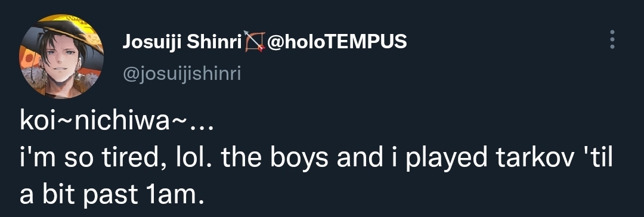This screenshot has width=644, height=217.
Task: Open the @josuijishinri handle link
Action: [x=181, y=75]
